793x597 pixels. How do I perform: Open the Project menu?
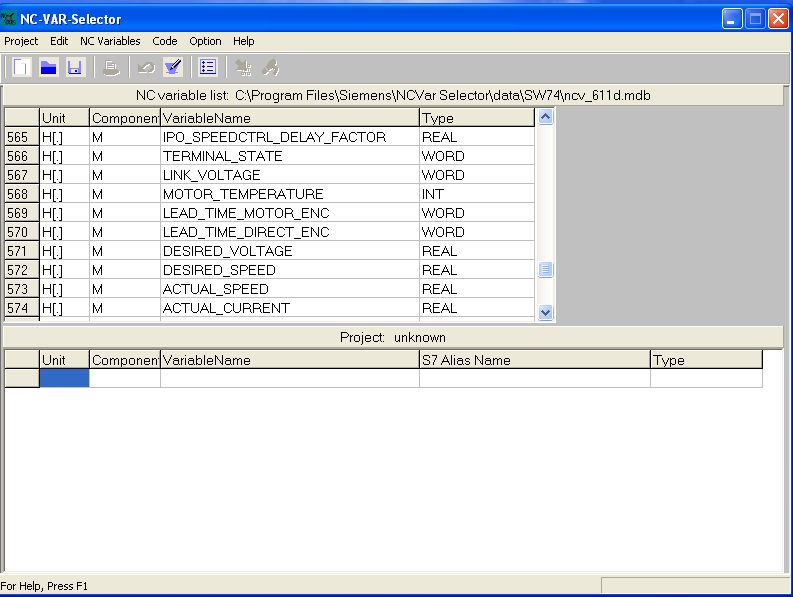21,41
